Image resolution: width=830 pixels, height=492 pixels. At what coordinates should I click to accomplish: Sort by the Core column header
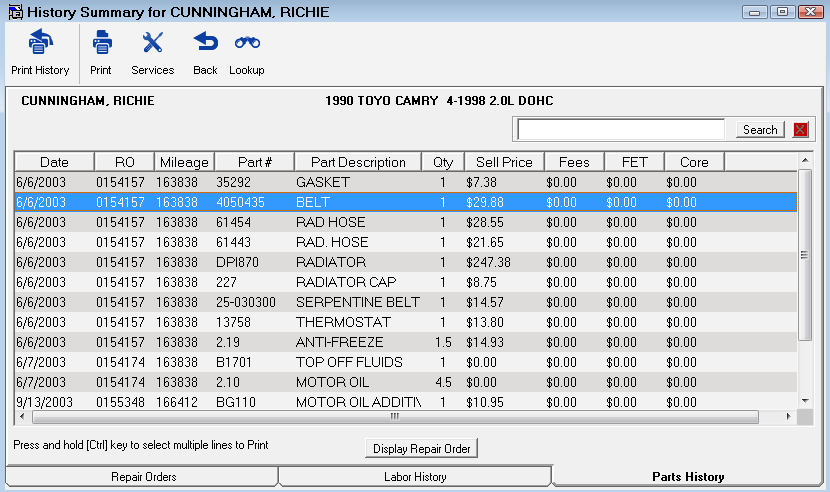point(694,162)
